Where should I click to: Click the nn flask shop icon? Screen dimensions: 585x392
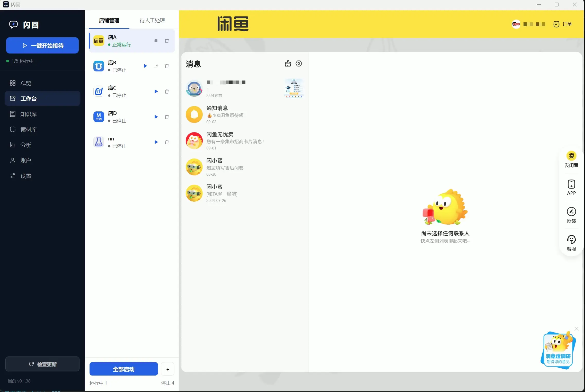click(x=99, y=142)
